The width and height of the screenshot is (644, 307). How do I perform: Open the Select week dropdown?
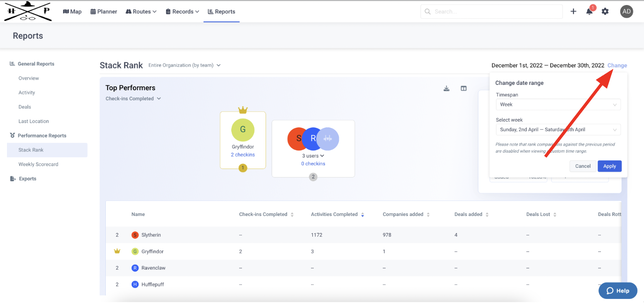pos(558,130)
